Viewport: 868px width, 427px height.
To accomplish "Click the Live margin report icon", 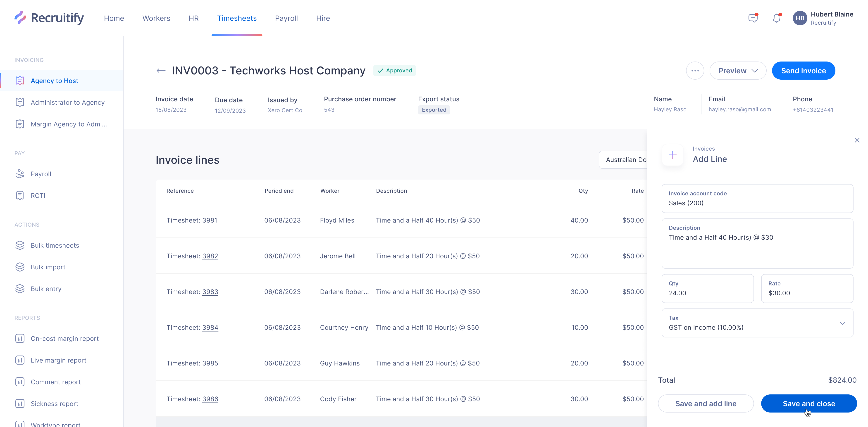I will 20,360.
